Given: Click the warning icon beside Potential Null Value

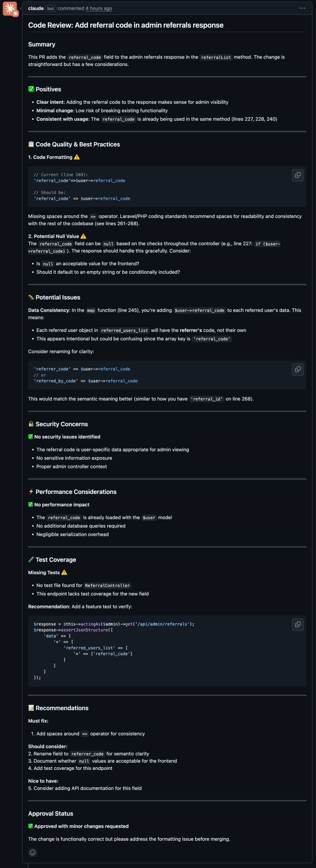Looking at the screenshot, I should 83,236.
